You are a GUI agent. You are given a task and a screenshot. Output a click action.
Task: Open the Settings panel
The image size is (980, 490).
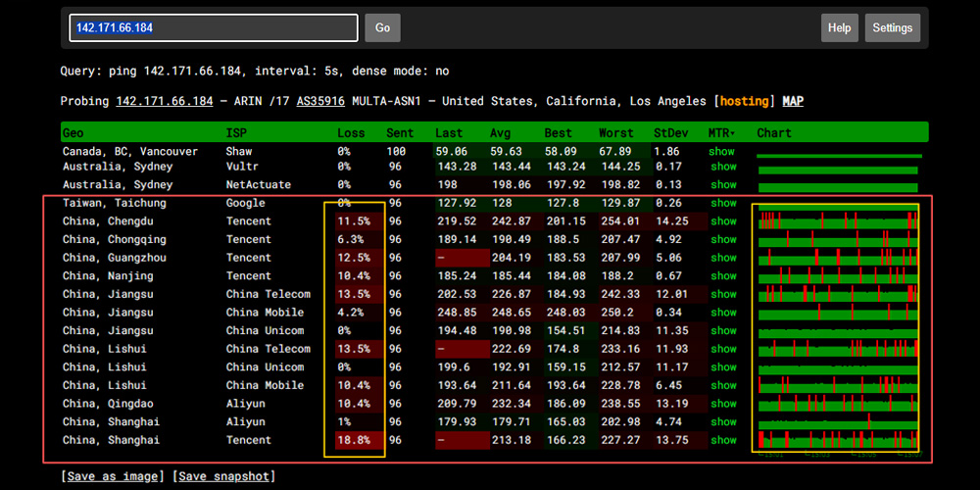892,28
